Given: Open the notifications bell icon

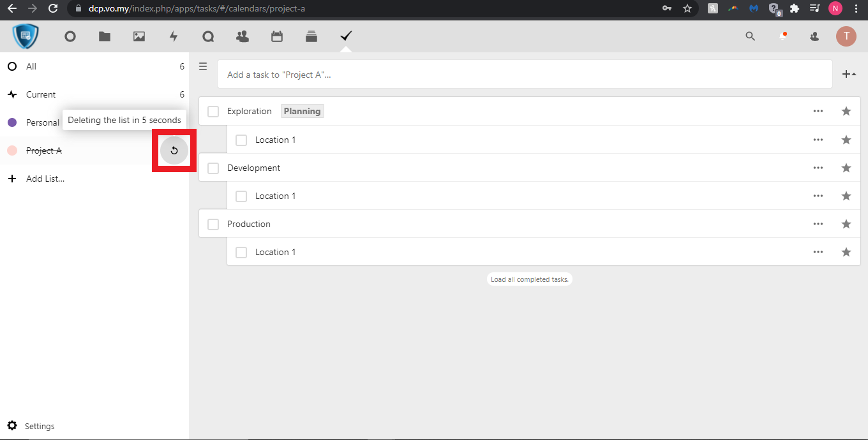Looking at the screenshot, I should tap(782, 36).
